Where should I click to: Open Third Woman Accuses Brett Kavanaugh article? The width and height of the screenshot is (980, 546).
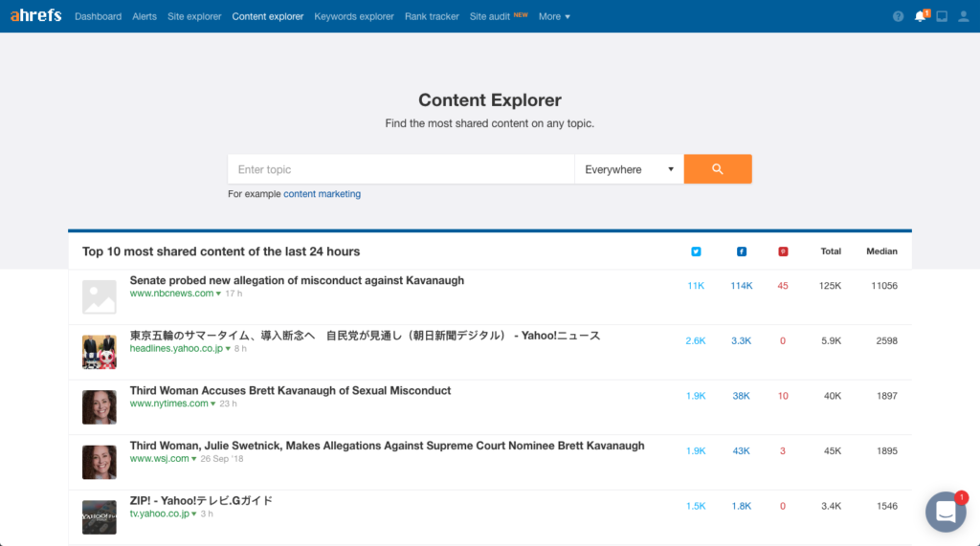(290, 390)
